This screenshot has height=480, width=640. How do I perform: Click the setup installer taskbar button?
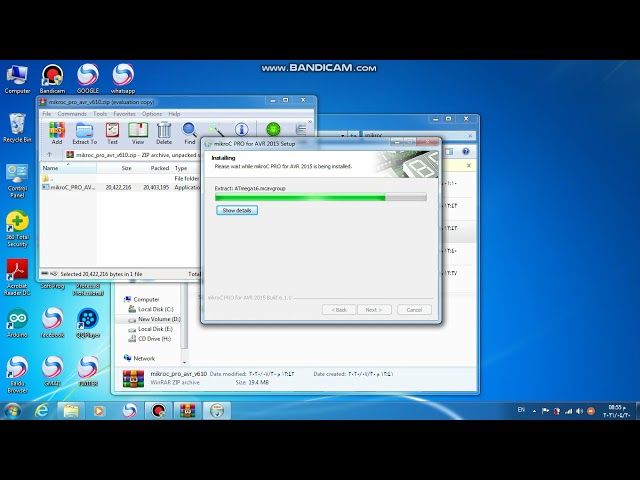coord(217,411)
